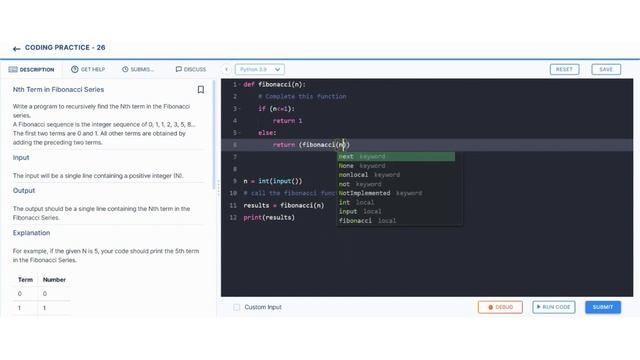Open the Discuss tab
Viewport: 640px width, 360px height.
191,69
